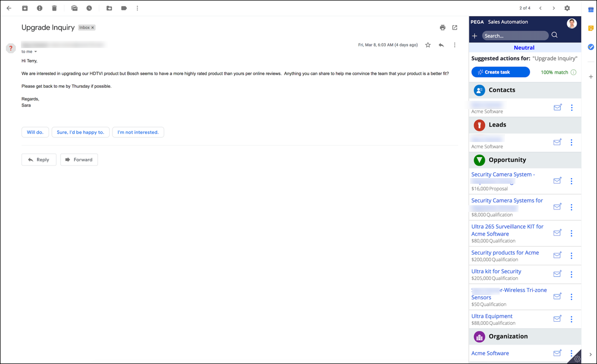Star the Upgrade Inquiry email
Image resolution: width=597 pixels, height=364 pixels.
click(428, 45)
